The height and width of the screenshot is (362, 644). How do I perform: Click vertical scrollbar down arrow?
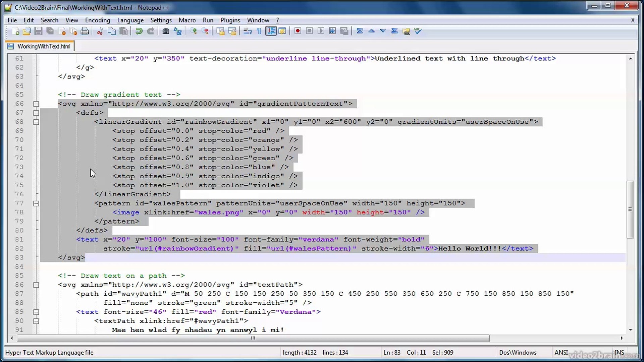click(631, 330)
